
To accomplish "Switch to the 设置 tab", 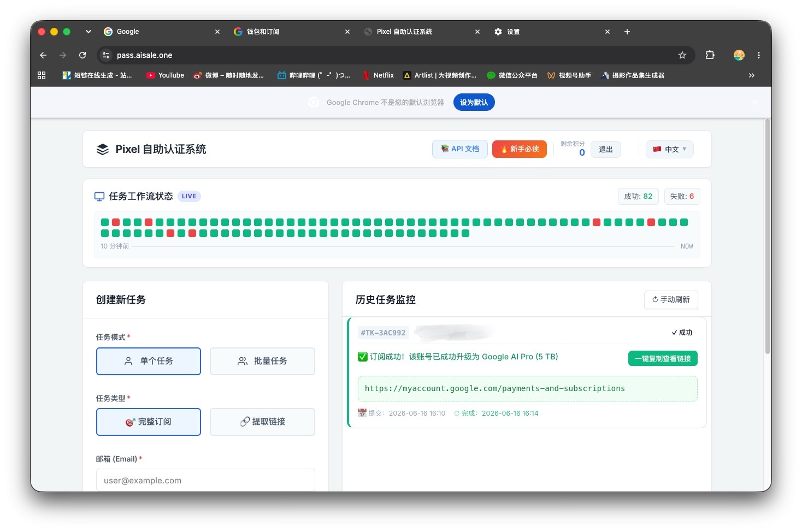I will (552, 32).
